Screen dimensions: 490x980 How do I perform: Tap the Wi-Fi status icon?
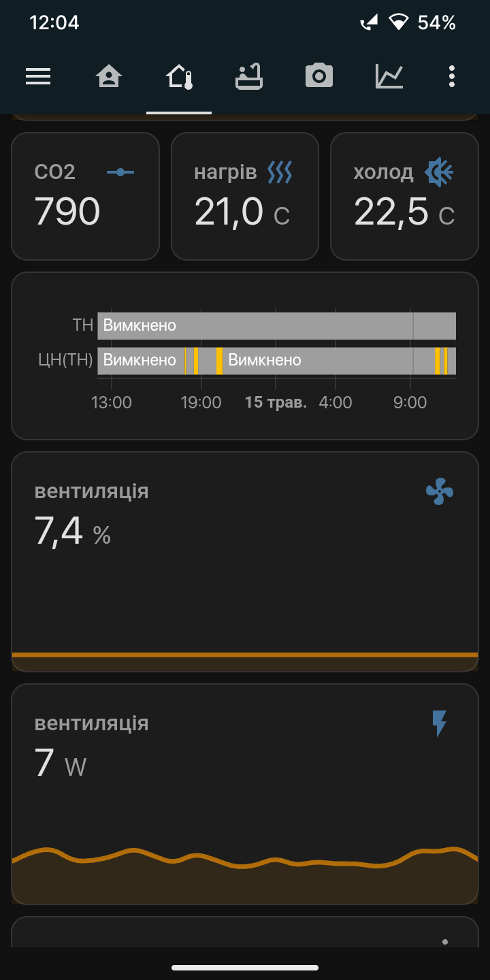tap(398, 22)
